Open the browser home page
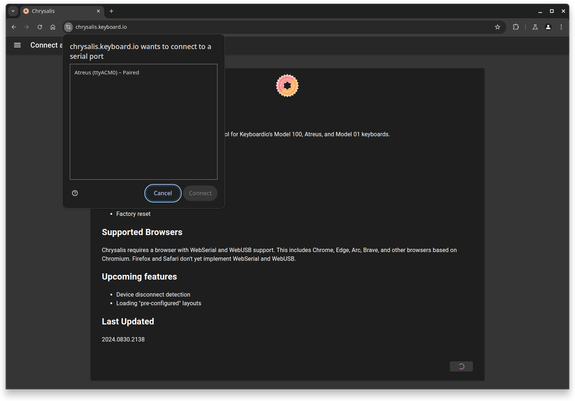Screen dimensions: 575x401 [53, 27]
